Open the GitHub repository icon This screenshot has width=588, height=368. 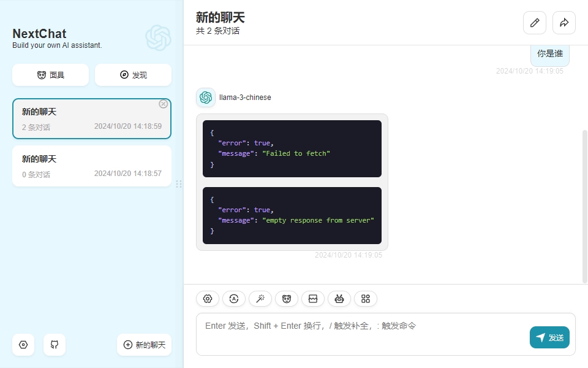click(x=54, y=345)
